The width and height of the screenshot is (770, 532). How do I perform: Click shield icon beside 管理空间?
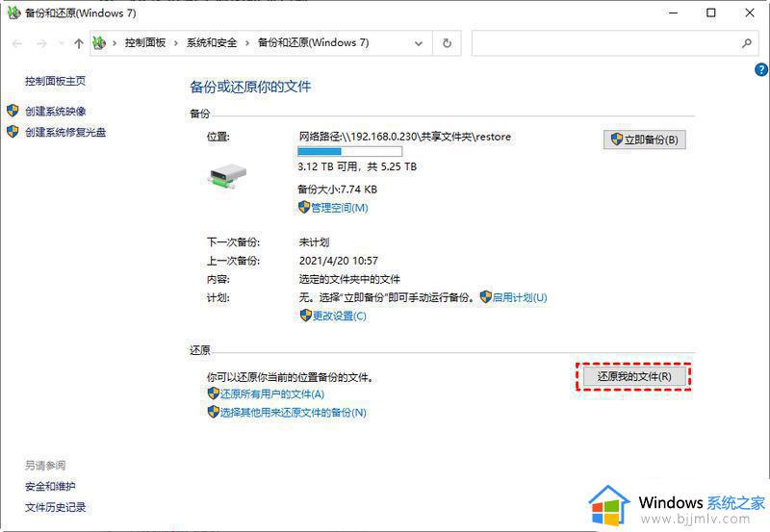[x=304, y=207]
